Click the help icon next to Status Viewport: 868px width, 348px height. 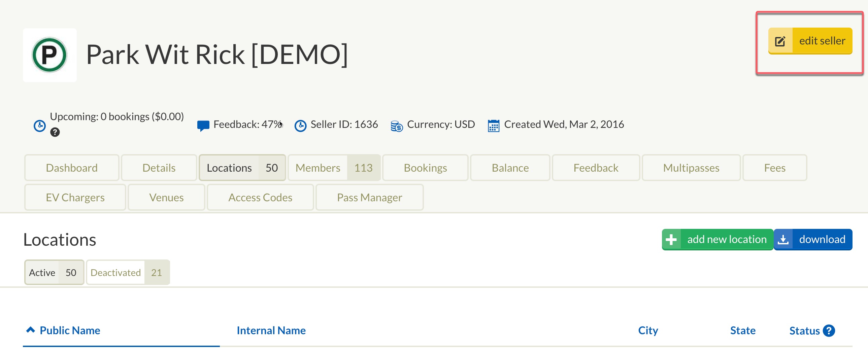(x=829, y=331)
